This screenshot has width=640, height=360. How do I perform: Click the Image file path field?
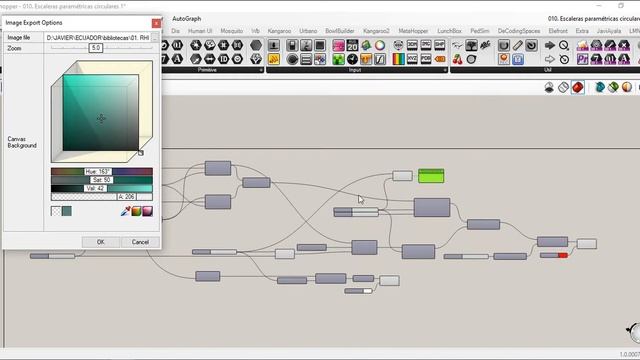coord(97,38)
